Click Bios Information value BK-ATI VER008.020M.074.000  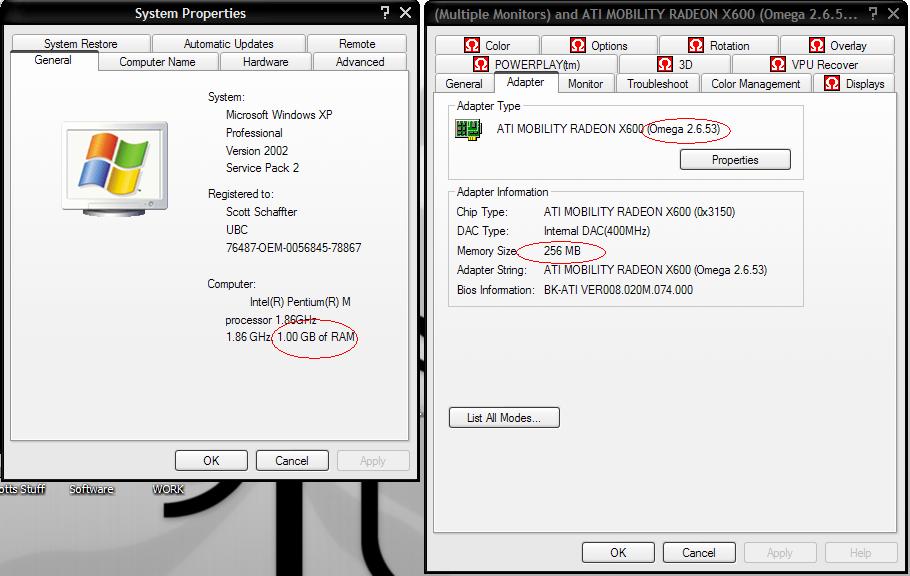(x=618, y=290)
